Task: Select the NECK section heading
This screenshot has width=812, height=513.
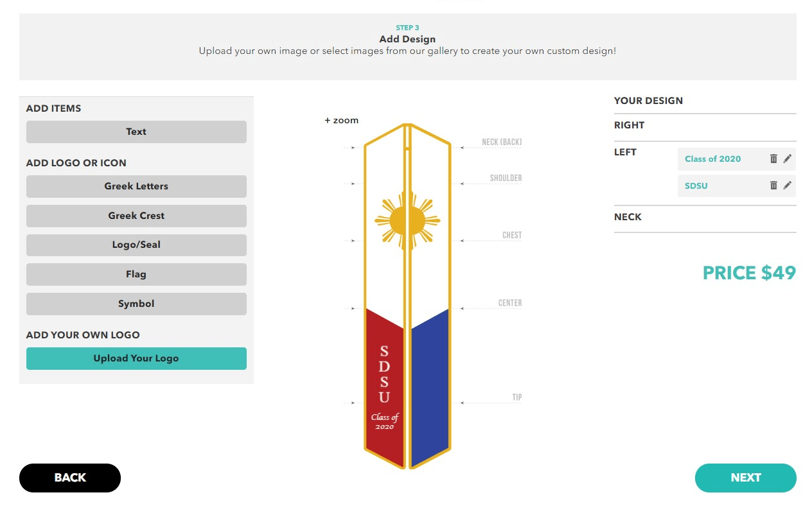Action: tap(628, 217)
